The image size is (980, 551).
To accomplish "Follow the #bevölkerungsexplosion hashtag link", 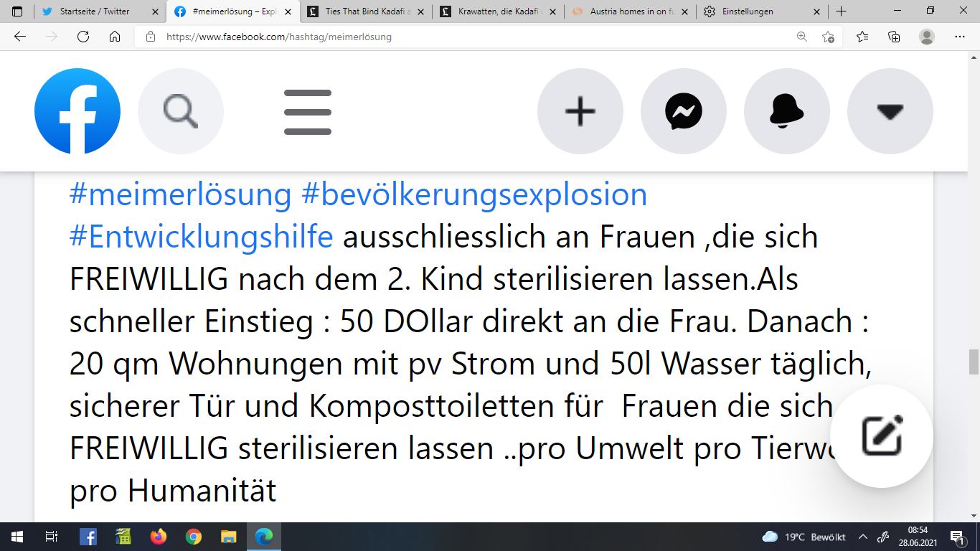I will 474,194.
